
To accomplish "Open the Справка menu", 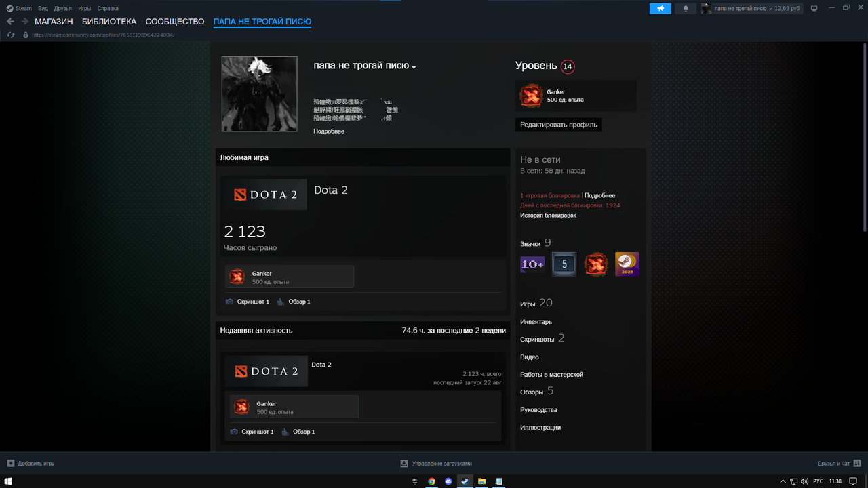I will pos(108,8).
